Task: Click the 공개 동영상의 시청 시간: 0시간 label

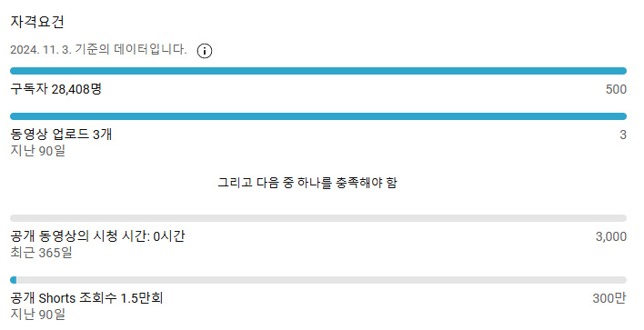Action: [97, 236]
